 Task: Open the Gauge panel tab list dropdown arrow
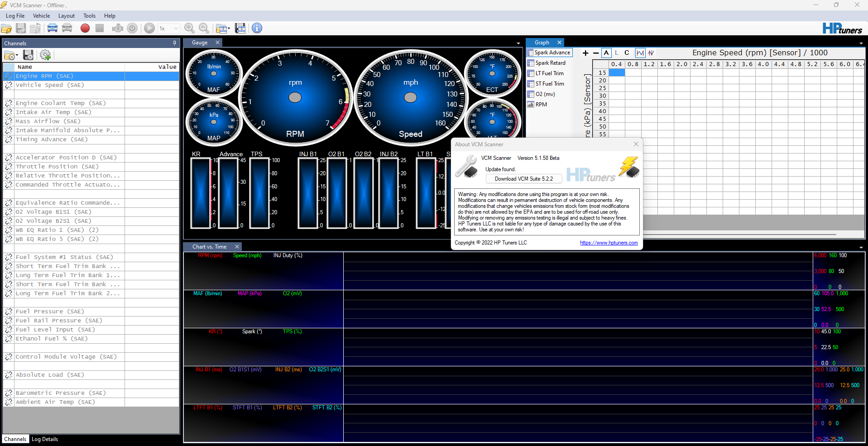(518, 43)
